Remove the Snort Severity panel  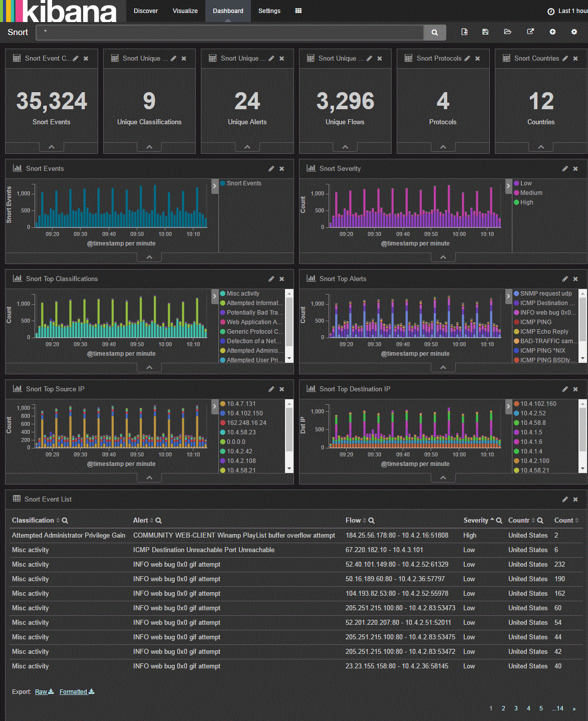[x=575, y=169]
